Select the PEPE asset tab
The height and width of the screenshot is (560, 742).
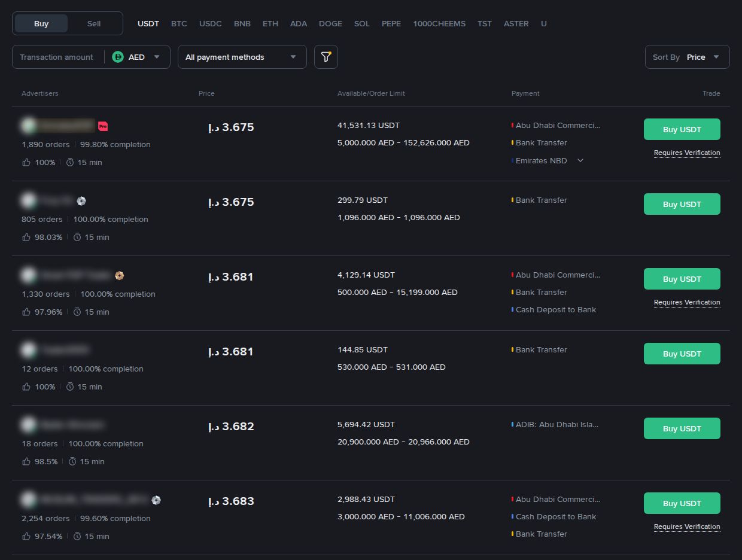coord(391,23)
